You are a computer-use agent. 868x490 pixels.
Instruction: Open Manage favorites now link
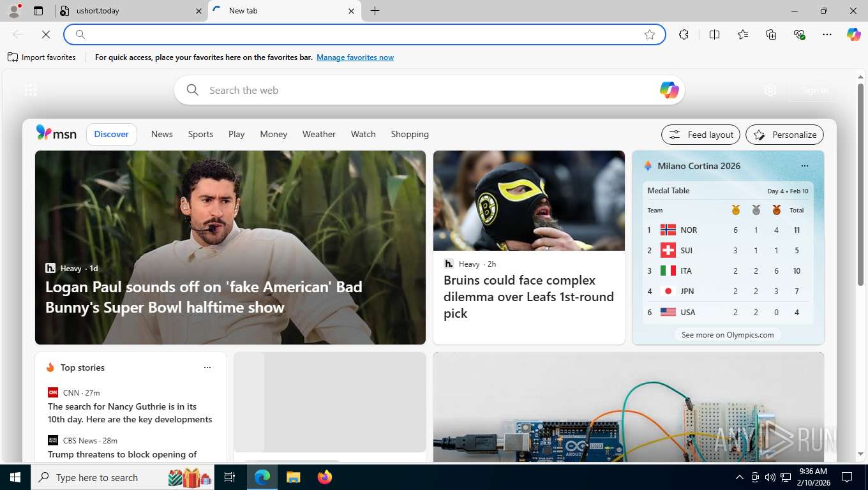tap(355, 57)
